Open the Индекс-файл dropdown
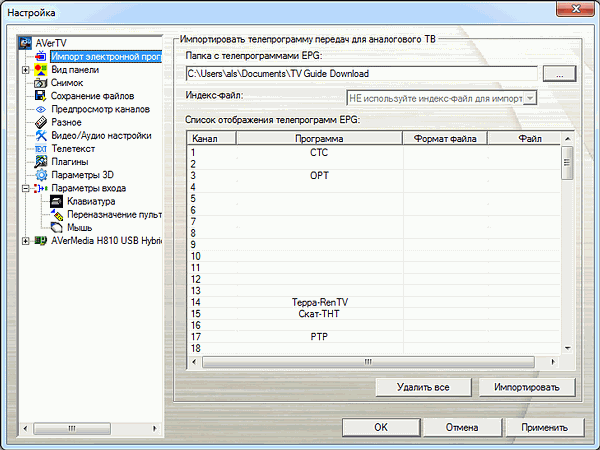The image size is (600, 450). pyautogui.click(x=530, y=98)
